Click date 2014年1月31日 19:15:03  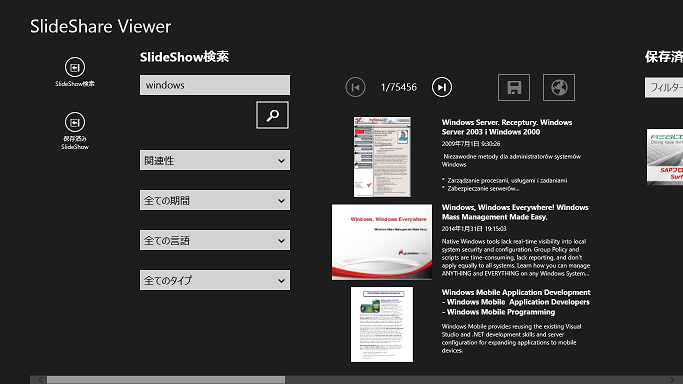(x=474, y=229)
